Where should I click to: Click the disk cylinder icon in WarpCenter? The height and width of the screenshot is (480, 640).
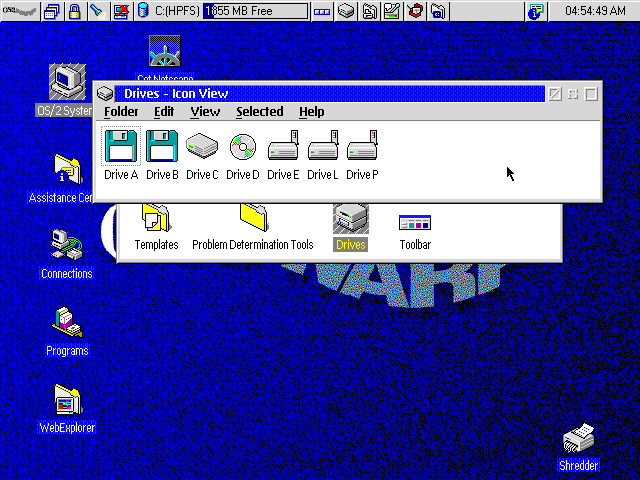click(143, 10)
